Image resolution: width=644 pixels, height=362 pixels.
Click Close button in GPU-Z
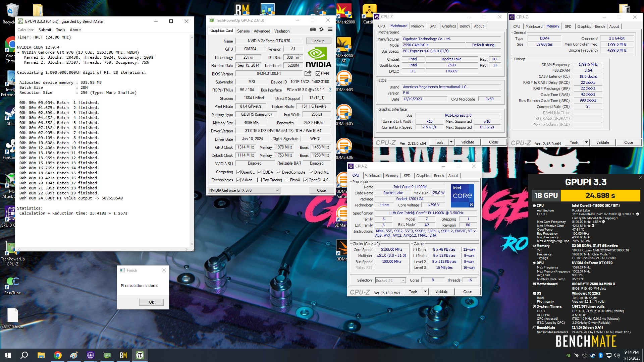click(x=321, y=190)
